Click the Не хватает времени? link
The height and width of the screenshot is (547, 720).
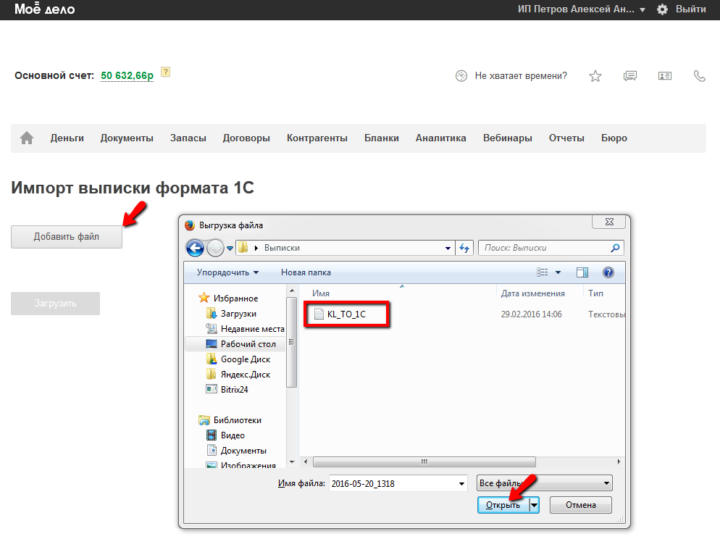pyautogui.click(x=521, y=76)
